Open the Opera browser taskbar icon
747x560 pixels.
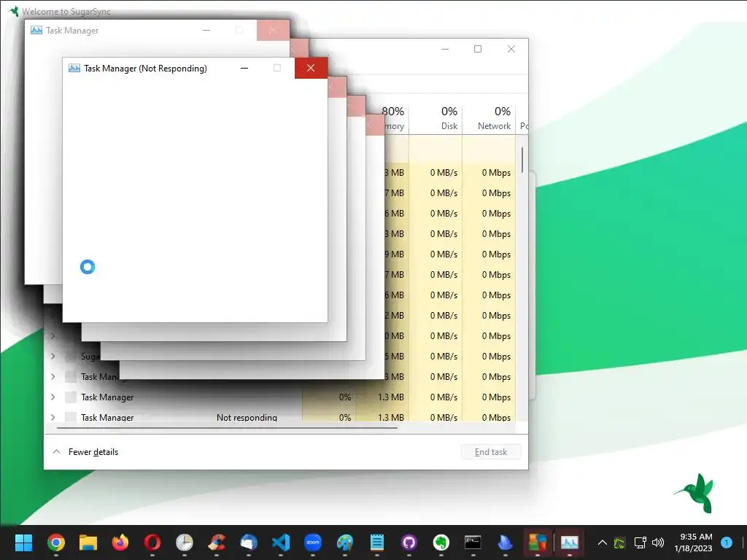[x=152, y=542]
